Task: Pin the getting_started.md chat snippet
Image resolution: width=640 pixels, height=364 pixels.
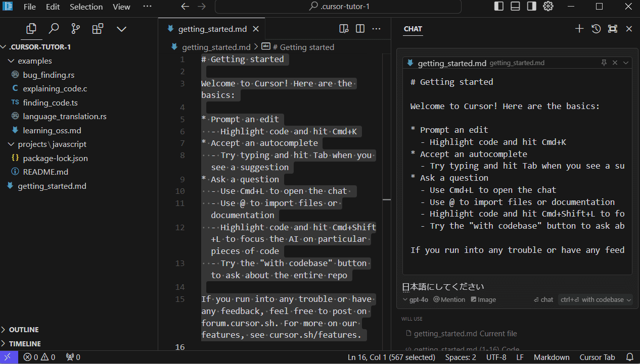Action: tap(604, 62)
